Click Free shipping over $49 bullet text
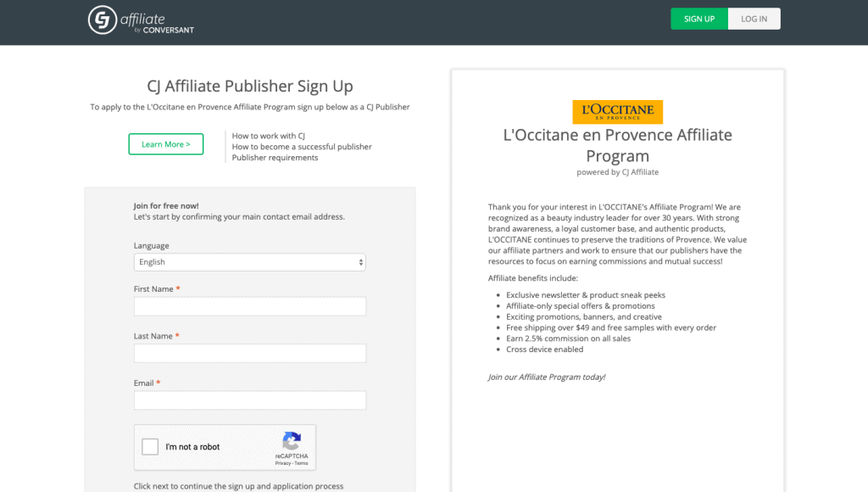 pos(611,328)
